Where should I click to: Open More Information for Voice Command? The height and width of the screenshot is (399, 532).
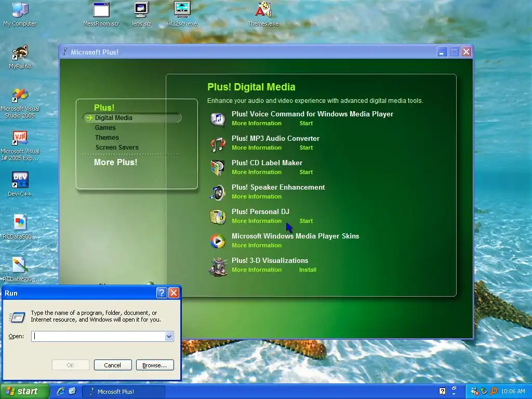[x=257, y=123]
